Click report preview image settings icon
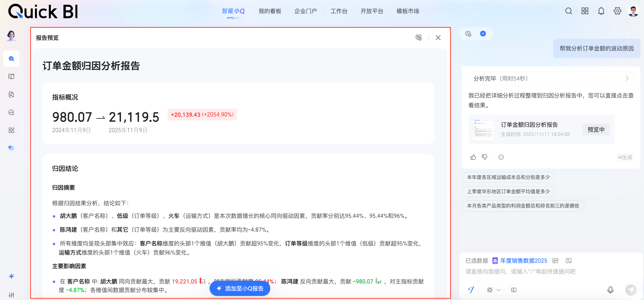Image resolution: width=644 pixels, height=300 pixels. click(x=418, y=38)
